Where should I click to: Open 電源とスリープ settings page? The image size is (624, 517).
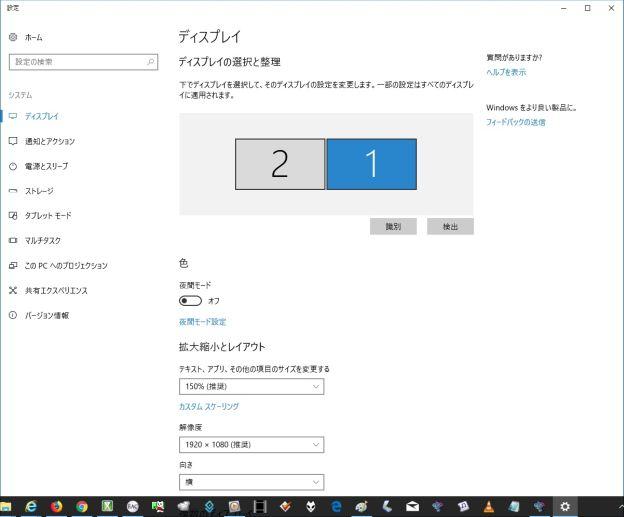coord(46,166)
